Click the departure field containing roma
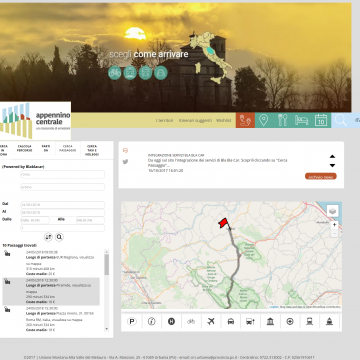 [x=62, y=175]
